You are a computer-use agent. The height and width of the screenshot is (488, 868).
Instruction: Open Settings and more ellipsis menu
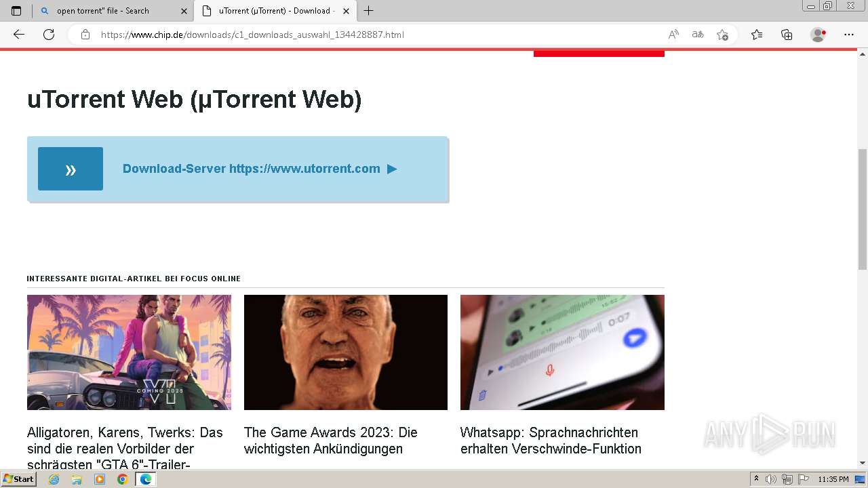[x=849, y=35]
